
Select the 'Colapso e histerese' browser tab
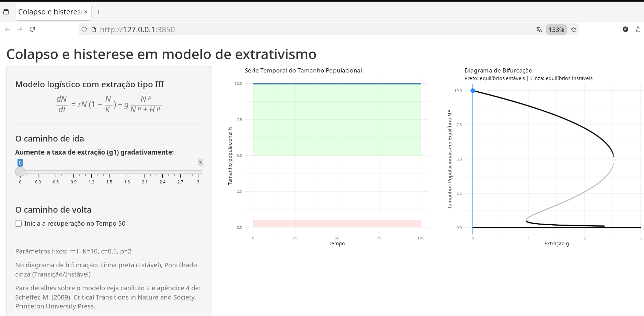(x=50, y=12)
